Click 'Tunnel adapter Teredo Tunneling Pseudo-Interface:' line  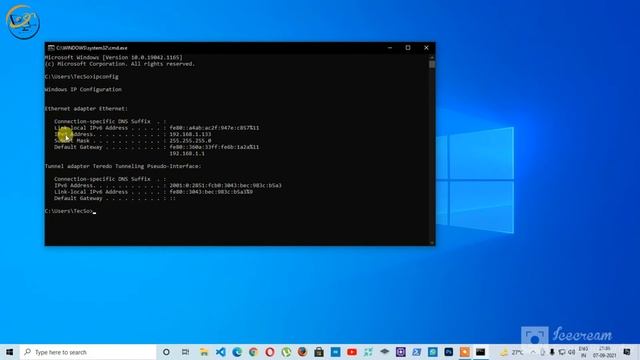[x=123, y=166]
